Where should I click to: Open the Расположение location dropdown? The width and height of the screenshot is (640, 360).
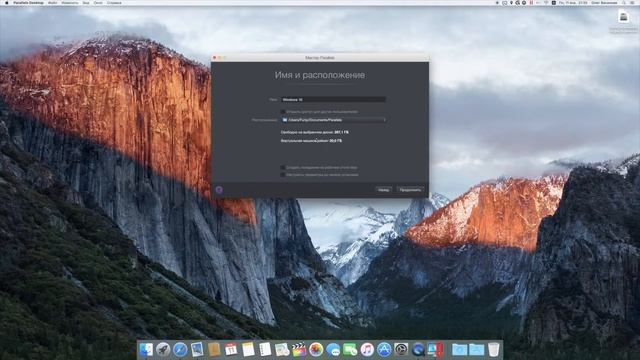pyautogui.click(x=333, y=120)
